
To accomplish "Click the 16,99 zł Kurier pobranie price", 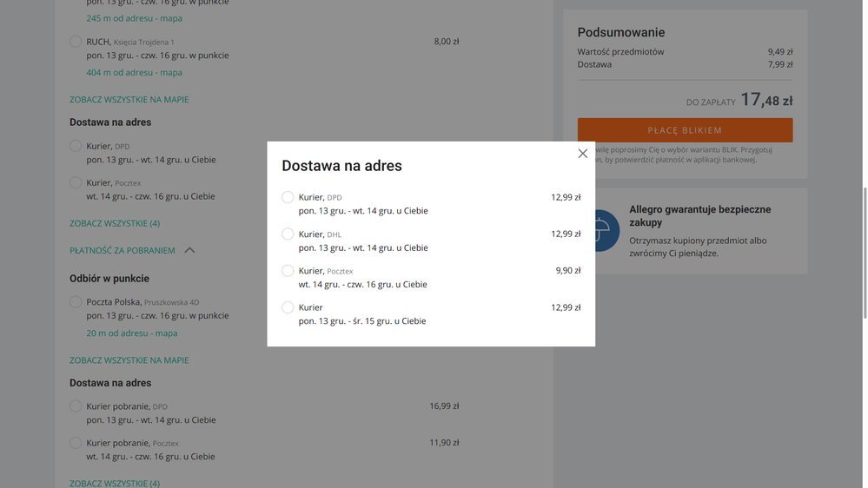I will tap(444, 406).
